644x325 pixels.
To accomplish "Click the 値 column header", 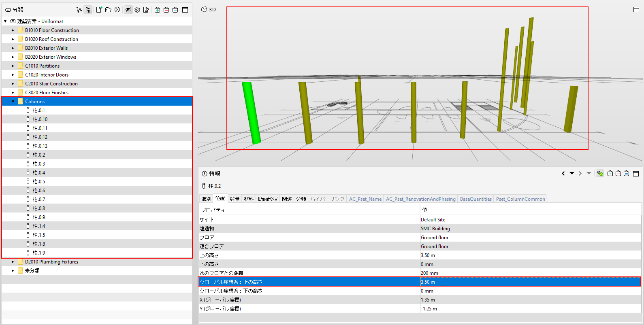I will pyautogui.click(x=531, y=210).
